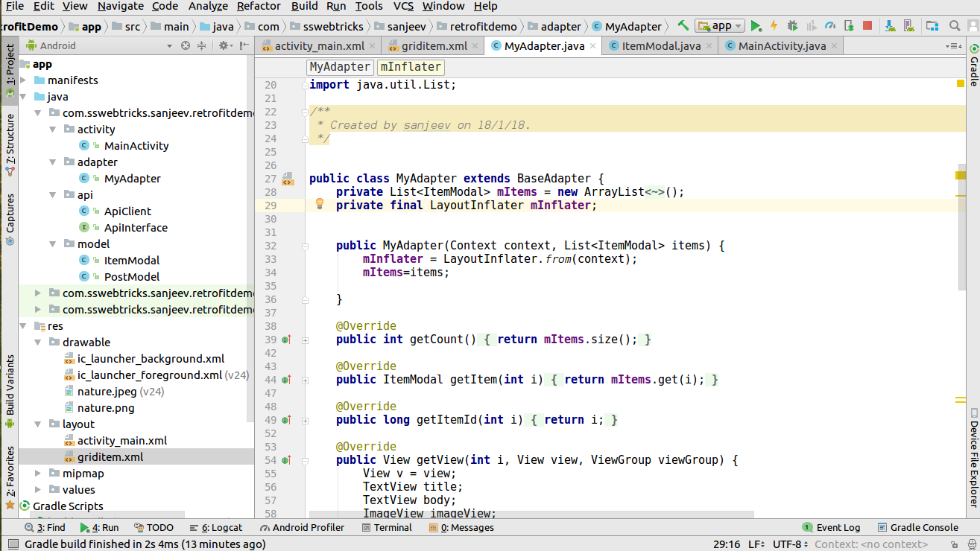This screenshot has height=551, width=980.
Task: Expand the mipmap folder
Action: tap(38, 474)
